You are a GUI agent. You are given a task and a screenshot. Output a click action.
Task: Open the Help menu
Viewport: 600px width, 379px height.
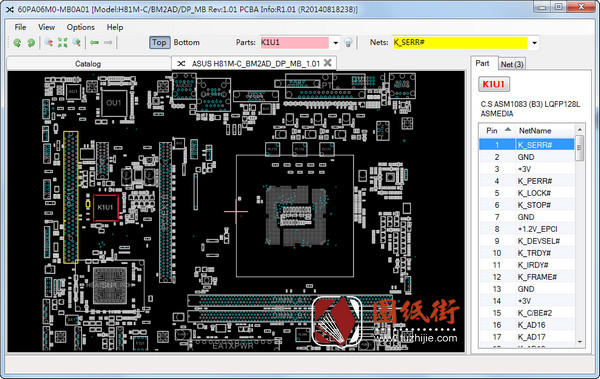point(115,27)
